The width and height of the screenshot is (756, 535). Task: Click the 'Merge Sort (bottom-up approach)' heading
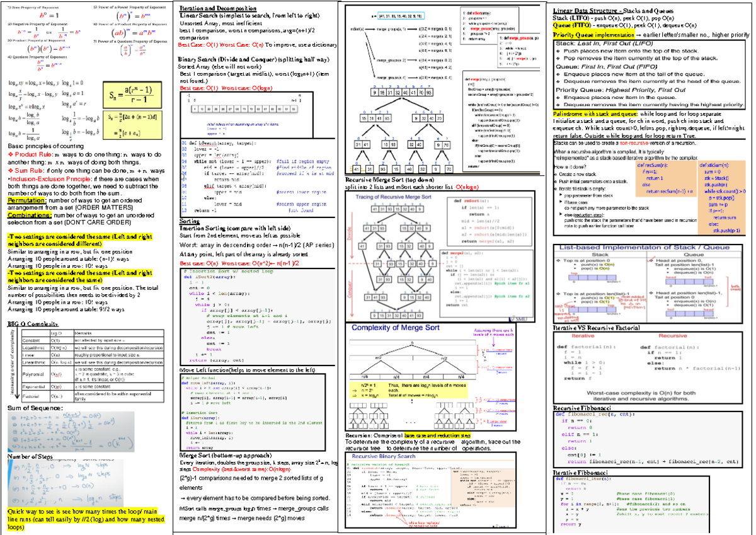tap(226, 455)
